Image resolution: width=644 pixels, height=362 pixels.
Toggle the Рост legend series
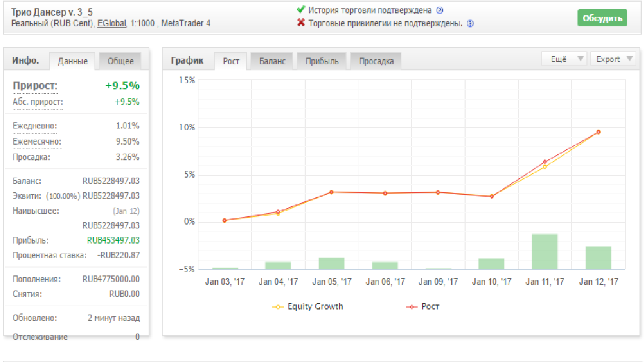pyautogui.click(x=423, y=307)
